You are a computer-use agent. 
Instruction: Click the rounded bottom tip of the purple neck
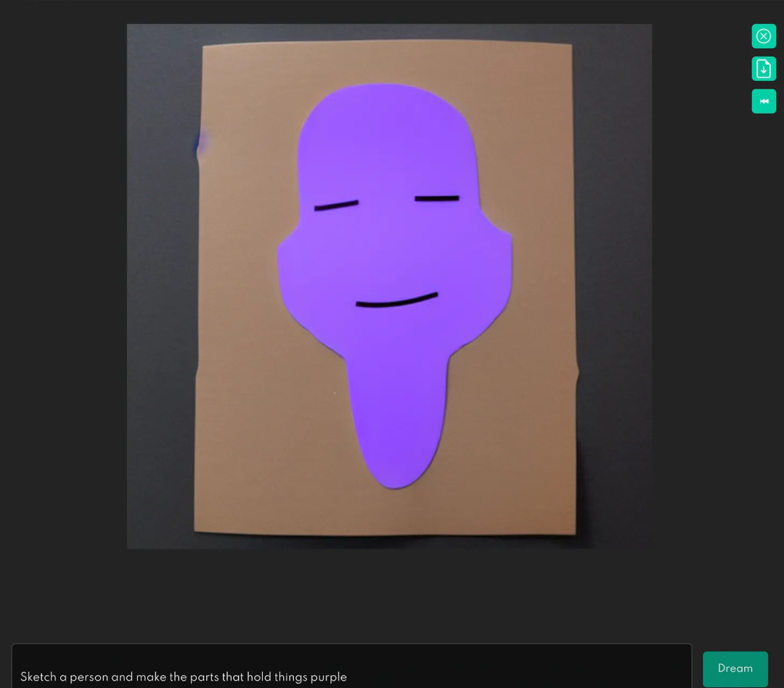(396, 475)
